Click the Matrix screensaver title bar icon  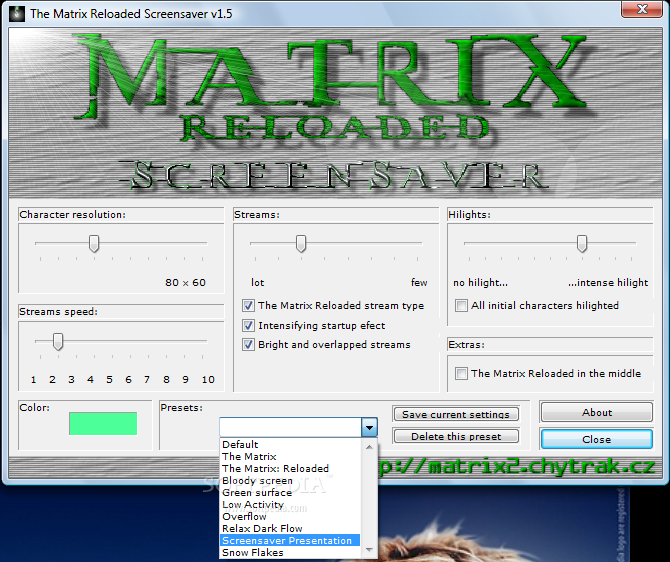[17, 13]
